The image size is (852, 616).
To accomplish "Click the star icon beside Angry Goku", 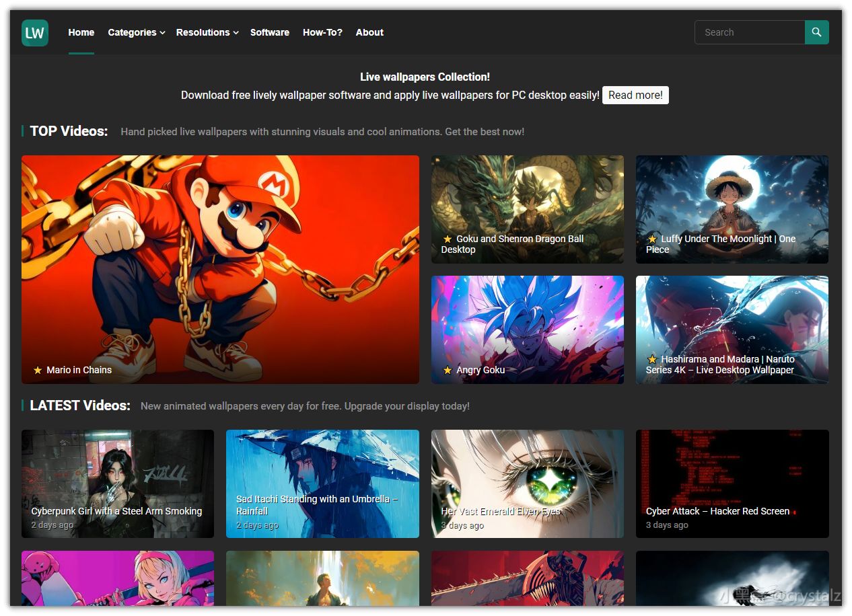I will (x=448, y=370).
